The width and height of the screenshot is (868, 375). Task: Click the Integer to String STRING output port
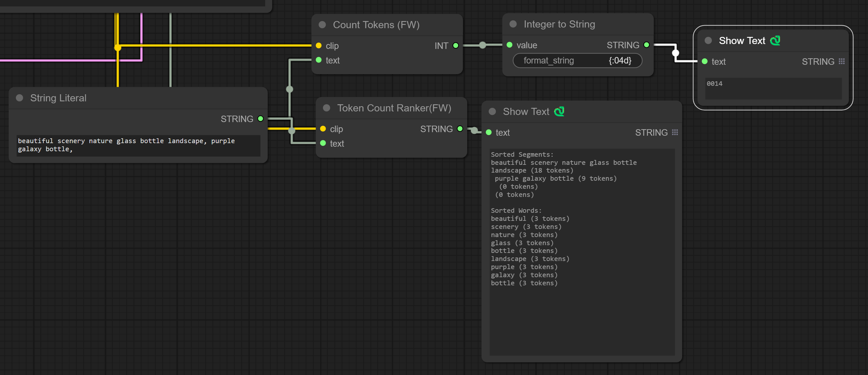pyautogui.click(x=646, y=45)
